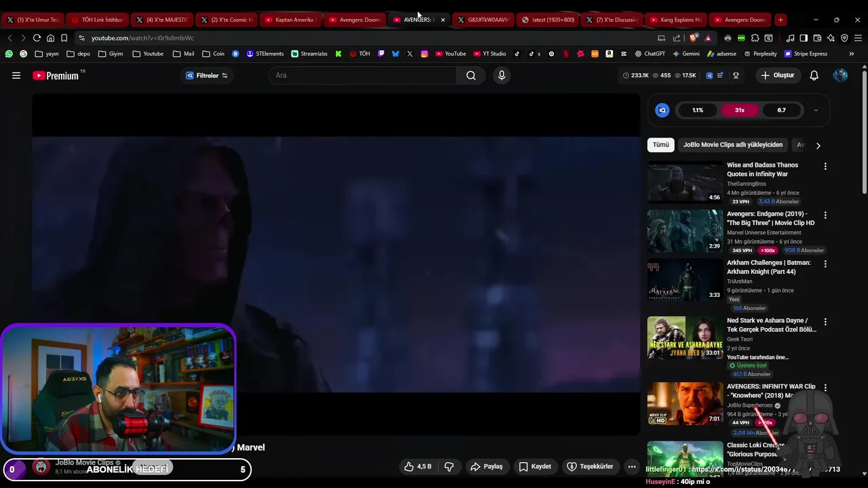
Task: Select the 1.1% vidIQ stat pill
Action: (x=698, y=110)
